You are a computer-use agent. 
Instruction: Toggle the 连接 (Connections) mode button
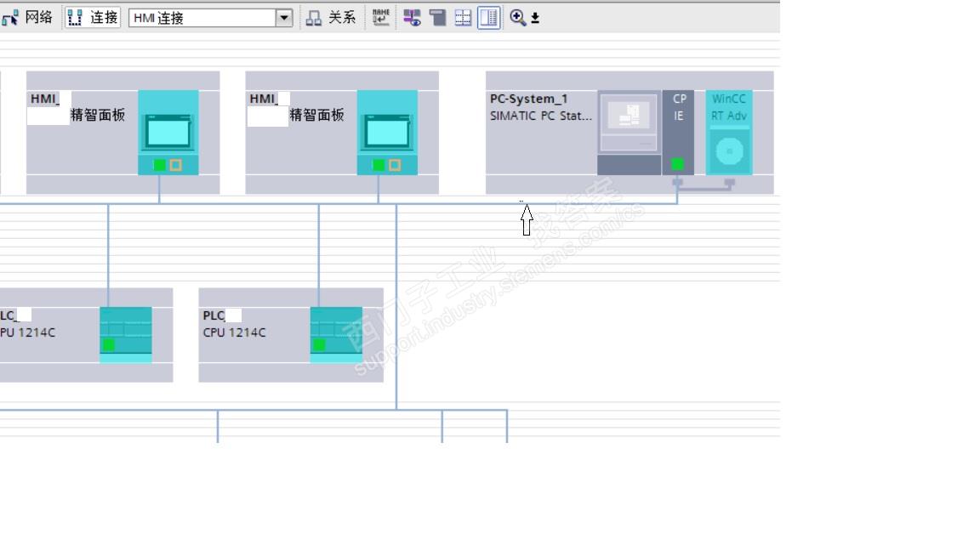93,18
